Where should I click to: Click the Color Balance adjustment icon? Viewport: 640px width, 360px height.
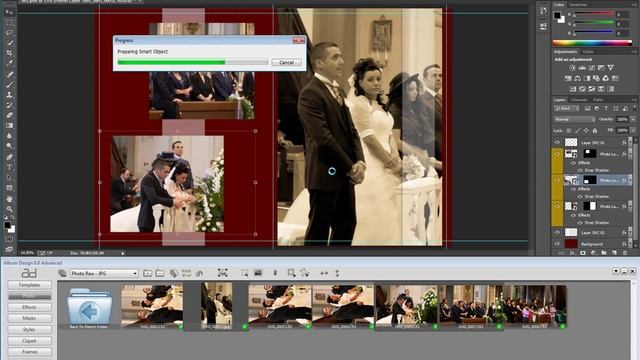(x=578, y=78)
